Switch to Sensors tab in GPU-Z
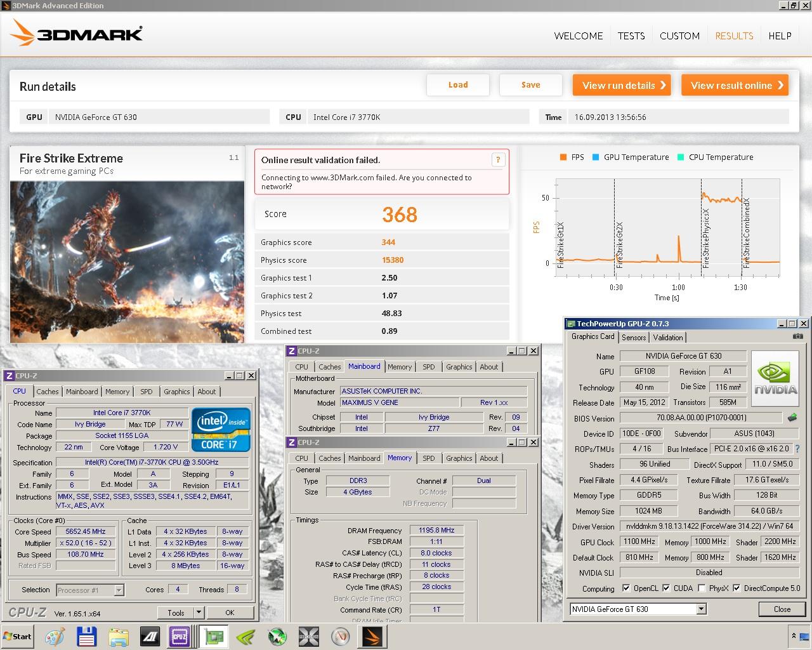 (x=634, y=338)
